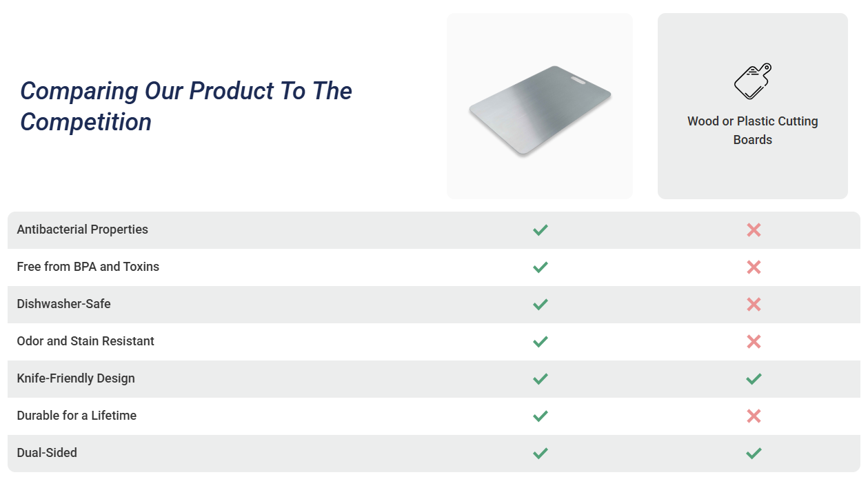The width and height of the screenshot is (868, 488).
Task: Click red X in Durable for a Lifetime row
Action: tap(754, 416)
